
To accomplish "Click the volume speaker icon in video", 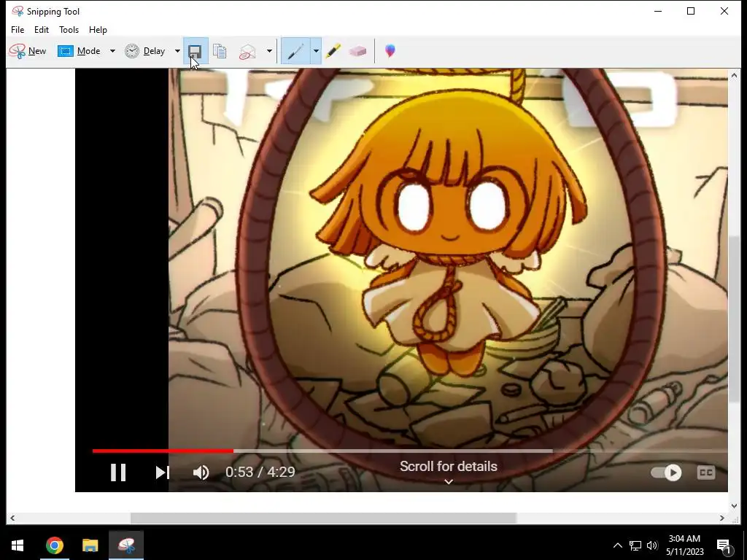I will tap(201, 472).
